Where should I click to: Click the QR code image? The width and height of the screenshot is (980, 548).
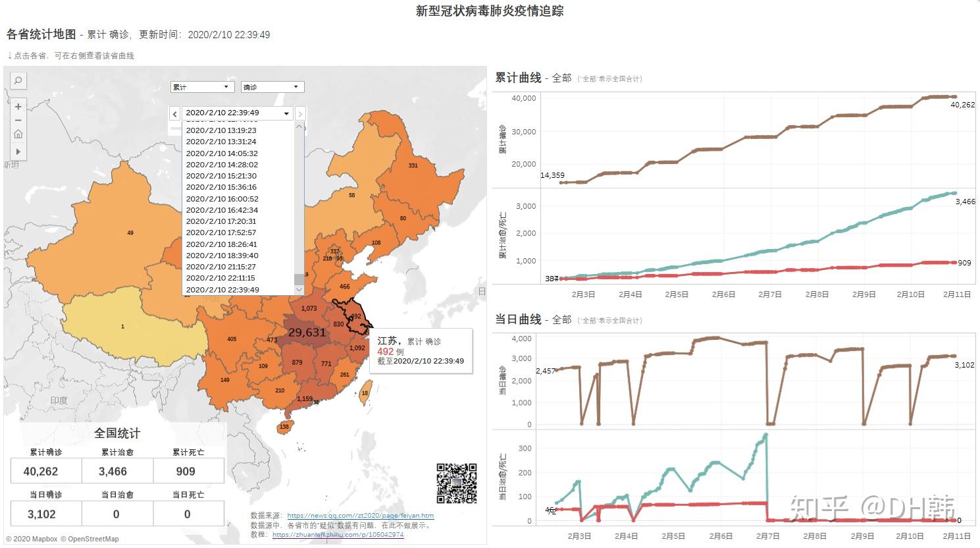point(456,483)
